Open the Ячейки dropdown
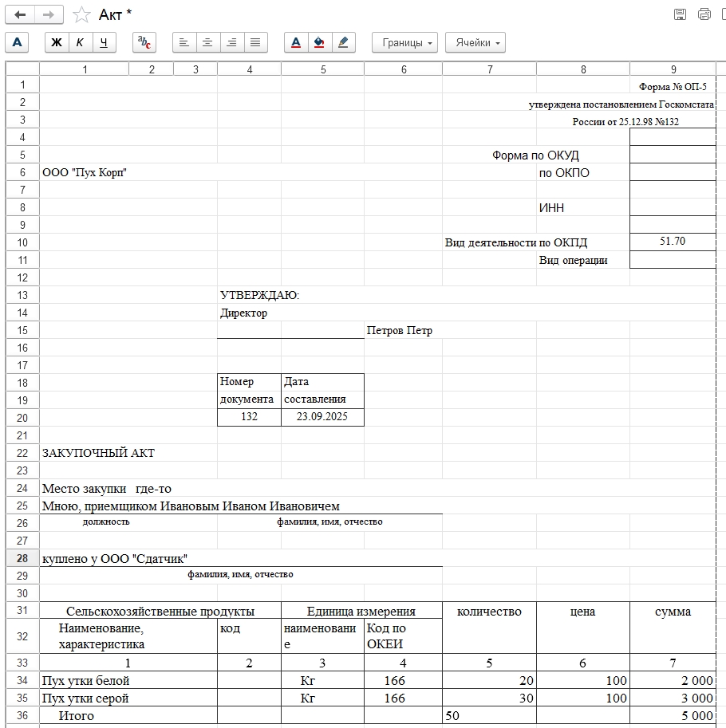726x728 pixels. (475, 43)
